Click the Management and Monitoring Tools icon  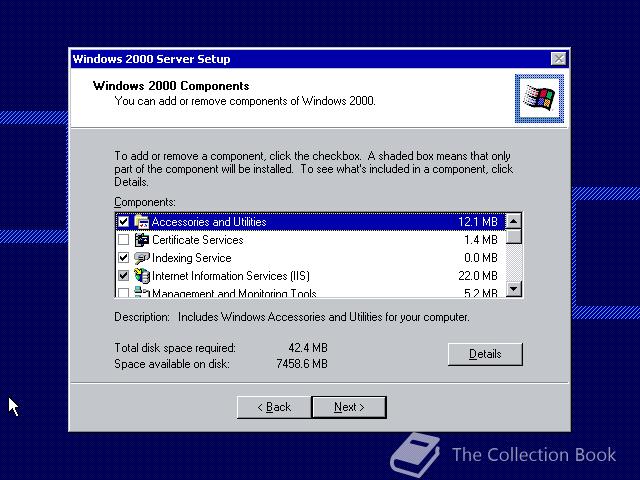pyautogui.click(x=142, y=291)
